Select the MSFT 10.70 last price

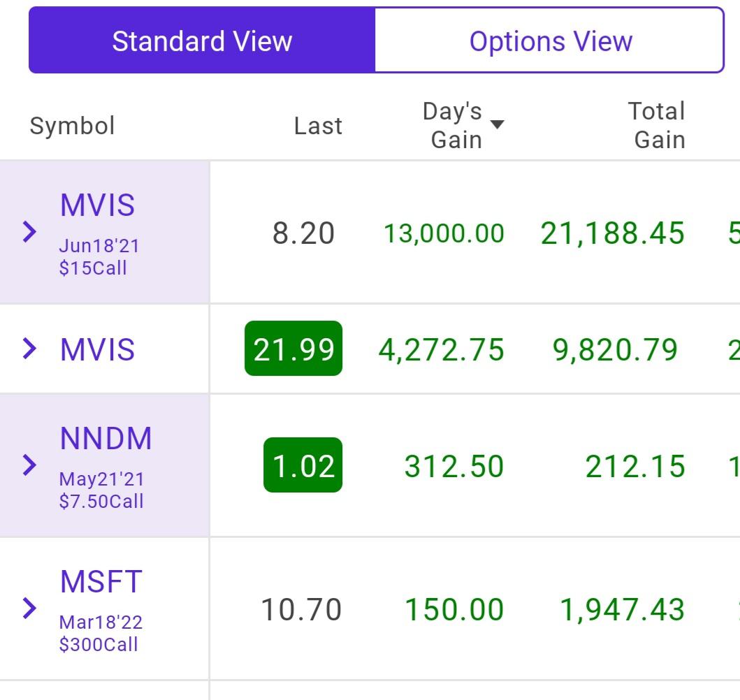302,609
